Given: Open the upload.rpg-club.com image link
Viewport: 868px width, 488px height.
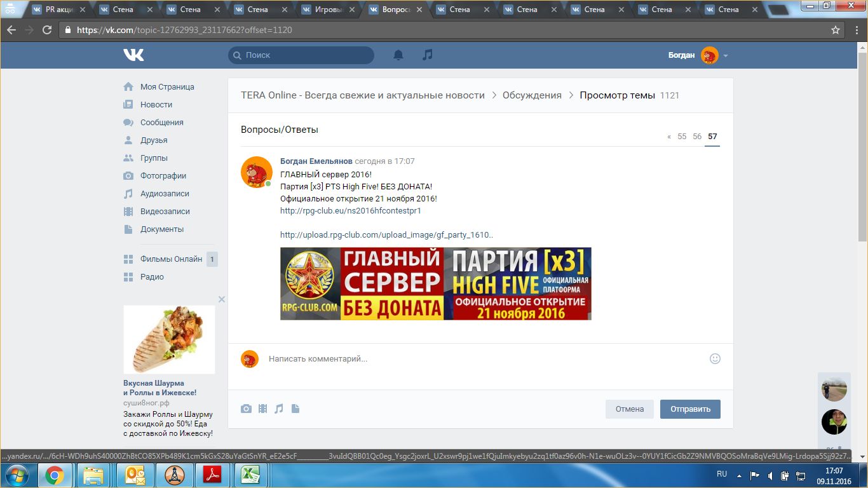Looking at the screenshot, I should [386, 235].
